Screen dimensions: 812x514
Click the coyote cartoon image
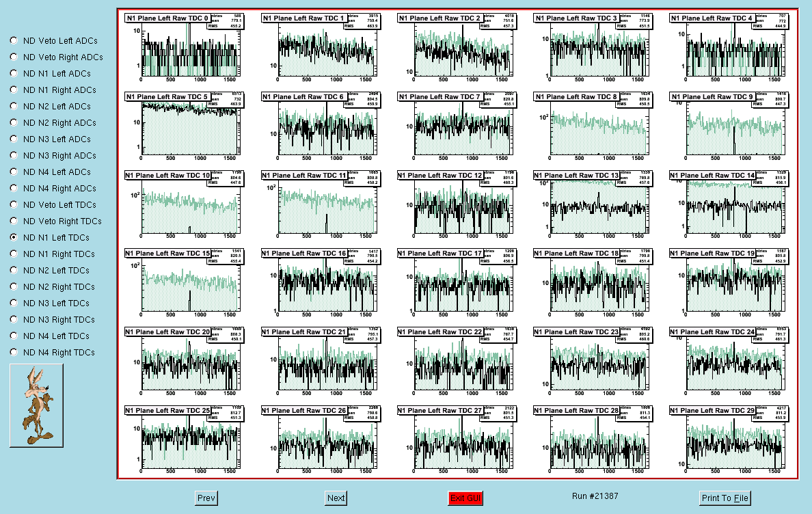click(x=36, y=405)
